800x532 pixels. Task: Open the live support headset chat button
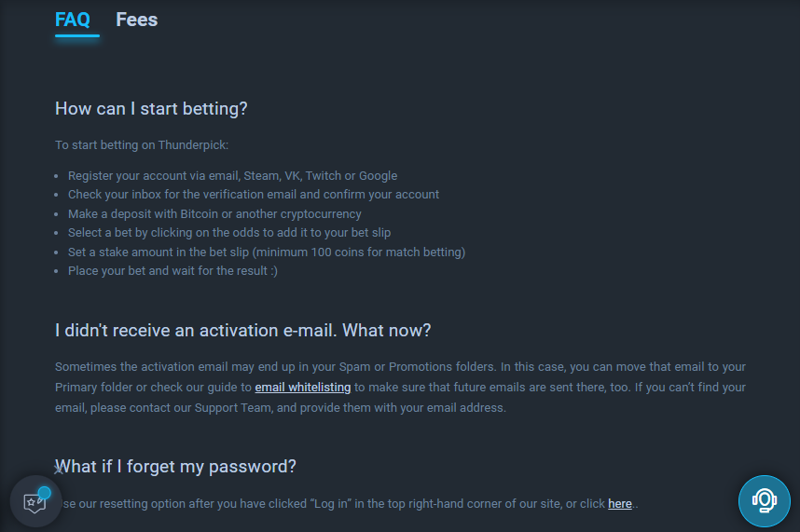click(764, 501)
